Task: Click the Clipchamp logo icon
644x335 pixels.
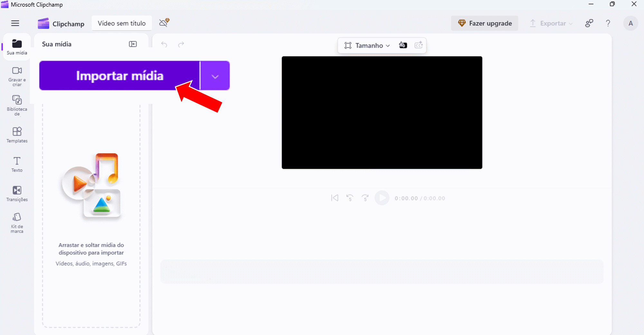Action: (x=43, y=24)
